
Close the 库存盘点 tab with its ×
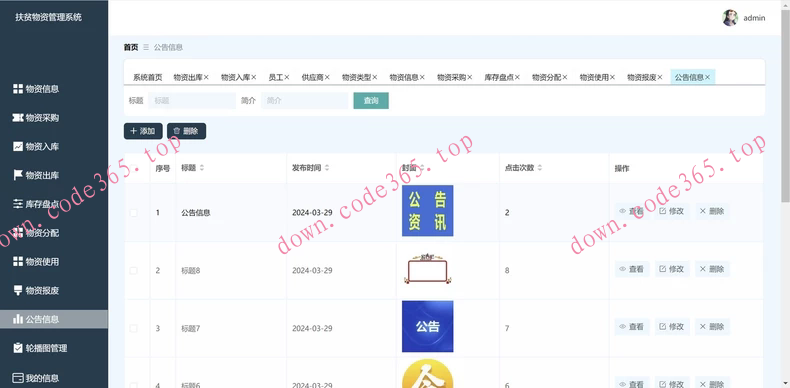[517, 77]
